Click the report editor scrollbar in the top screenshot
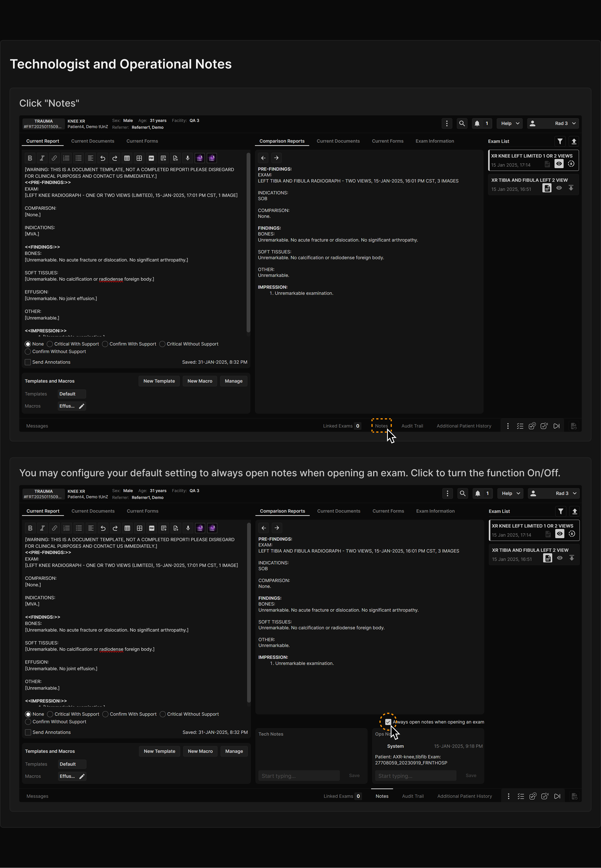This screenshot has height=868, width=601. pos(248,243)
